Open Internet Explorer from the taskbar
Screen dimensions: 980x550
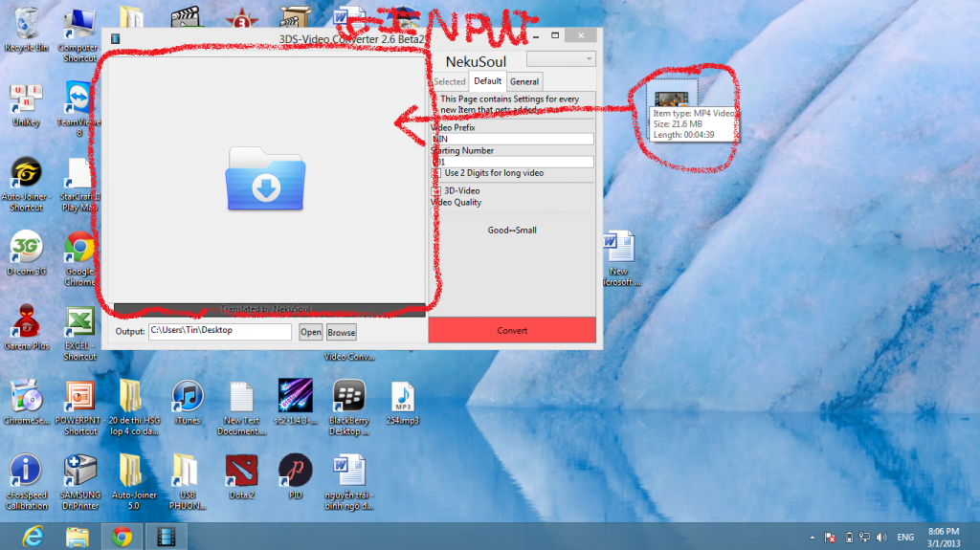tap(33, 537)
